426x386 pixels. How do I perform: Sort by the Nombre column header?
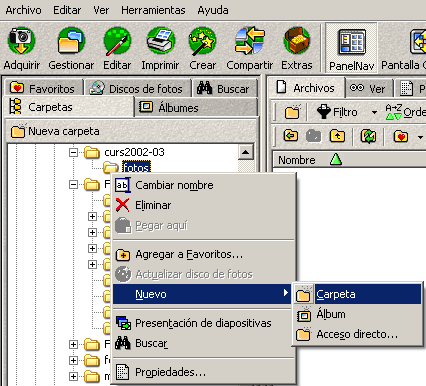(297, 160)
